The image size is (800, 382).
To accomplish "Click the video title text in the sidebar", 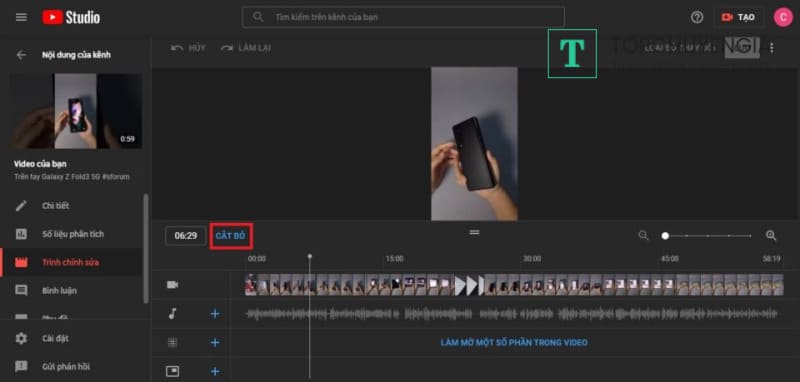I will [72, 176].
